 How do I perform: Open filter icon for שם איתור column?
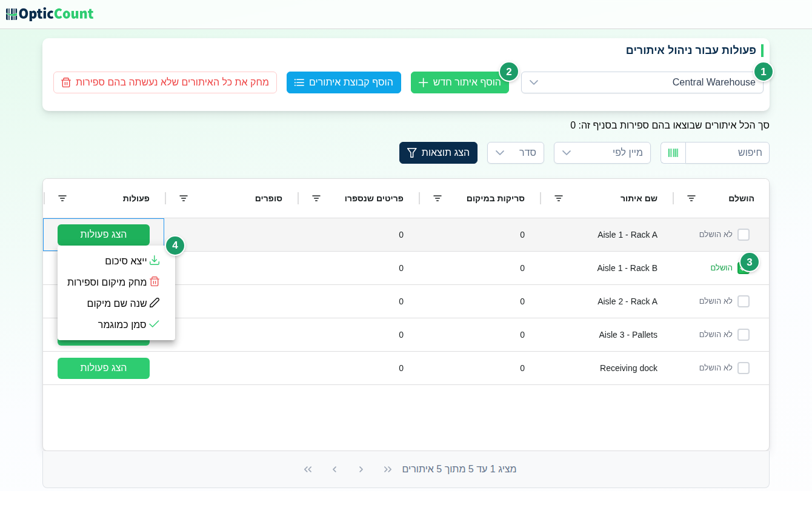click(559, 198)
